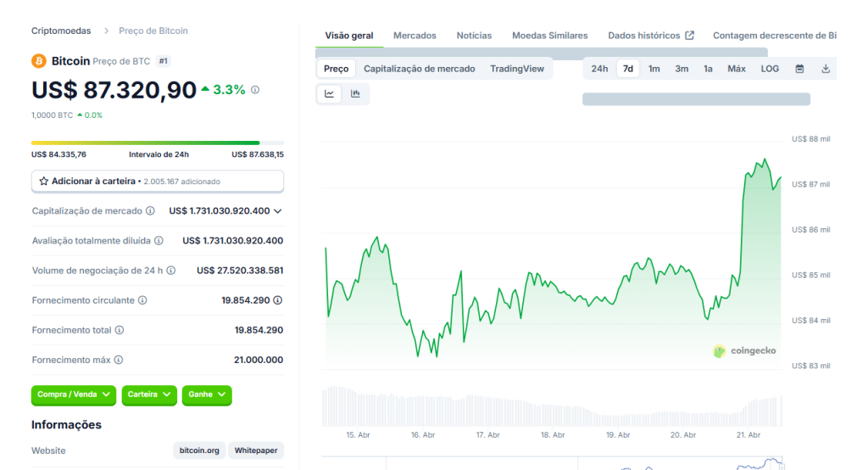This screenshot has width=868, height=470.
Task: Open the price change info icon beside 3.3%
Action: (255, 90)
